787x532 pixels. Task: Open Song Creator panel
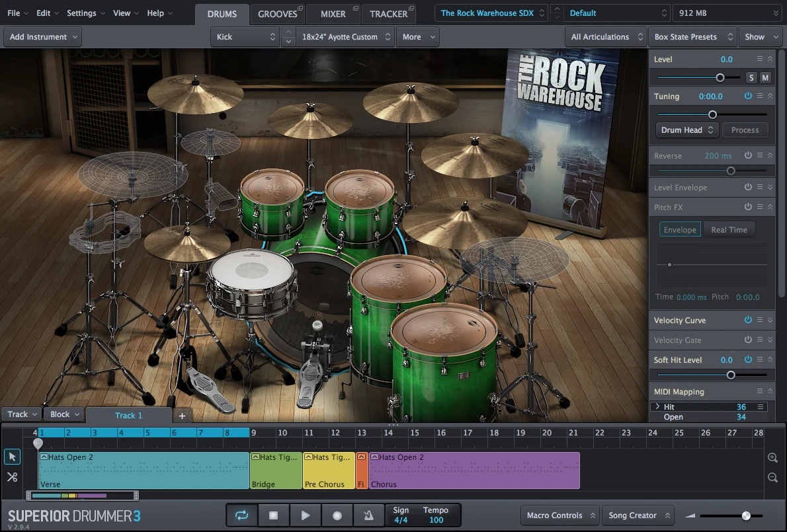point(638,515)
